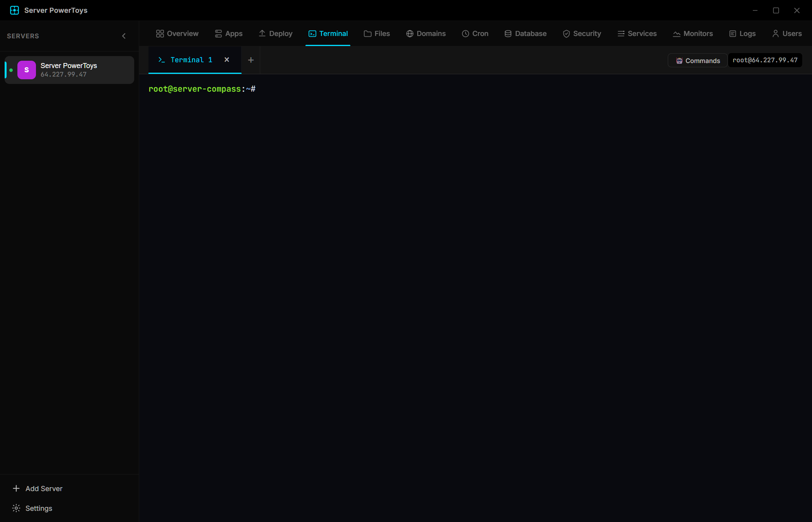812x522 pixels.
Task: Click Add Server
Action: pyautogui.click(x=38, y=488)
